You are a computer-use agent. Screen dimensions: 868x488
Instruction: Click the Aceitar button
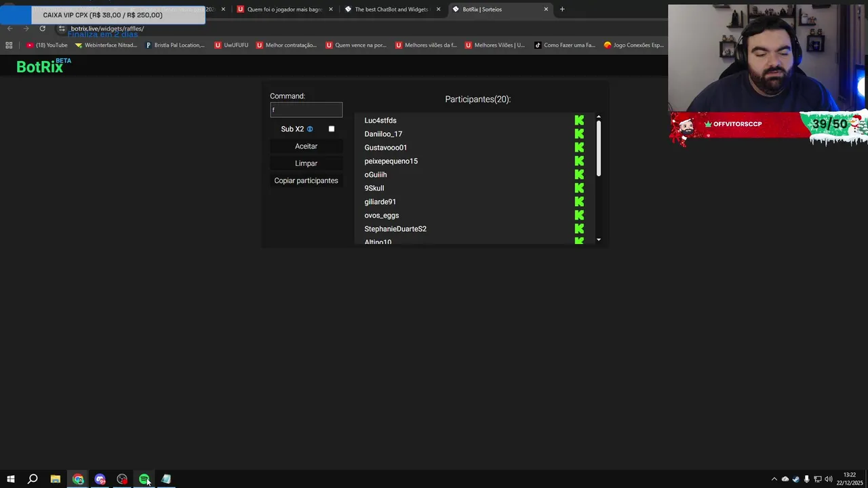click(x=306, y=146)
